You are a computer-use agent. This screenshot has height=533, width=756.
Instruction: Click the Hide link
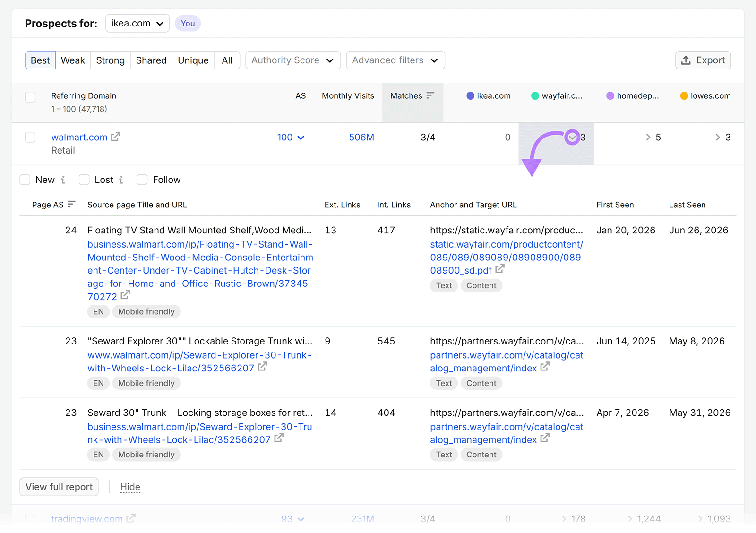tap(130, 487)
